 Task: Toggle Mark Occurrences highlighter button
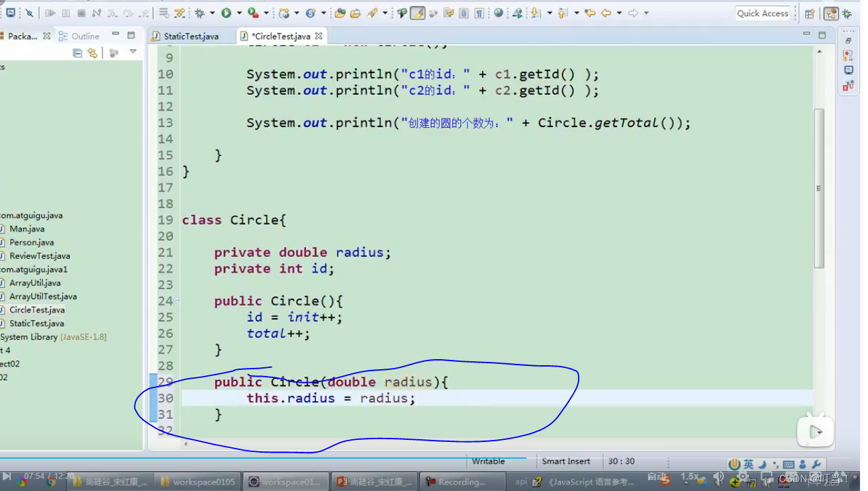418,13
